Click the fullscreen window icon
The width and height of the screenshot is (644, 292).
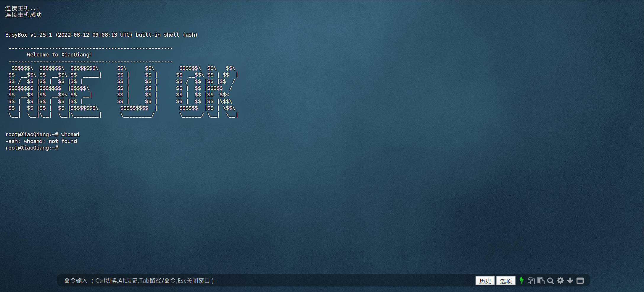point(580,280)
